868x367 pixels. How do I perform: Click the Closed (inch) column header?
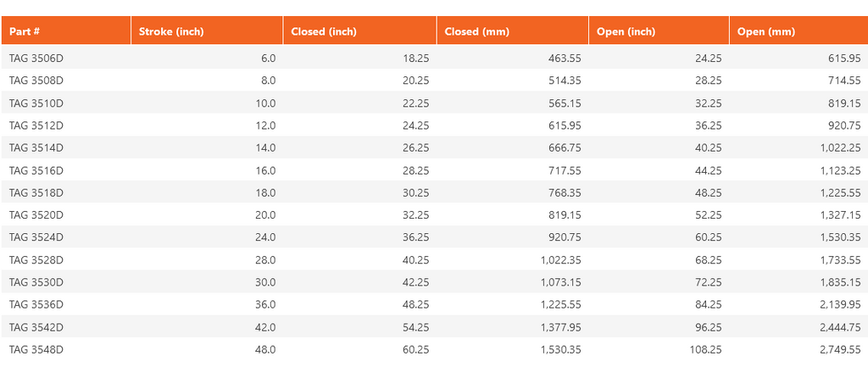coord(324,31)
